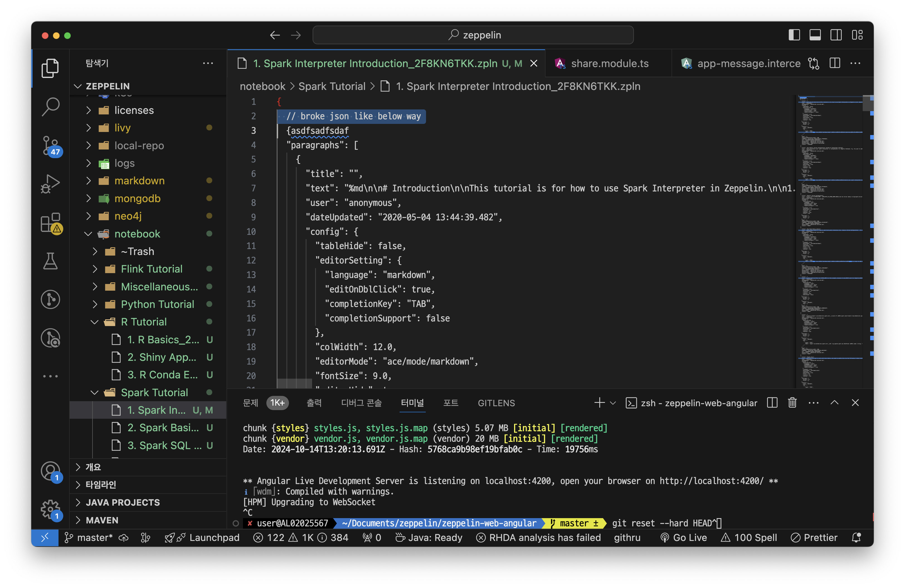This screenshot has height=588, width=905.
Task: Click the master* branch in status bar
Action: coord(89,538)
